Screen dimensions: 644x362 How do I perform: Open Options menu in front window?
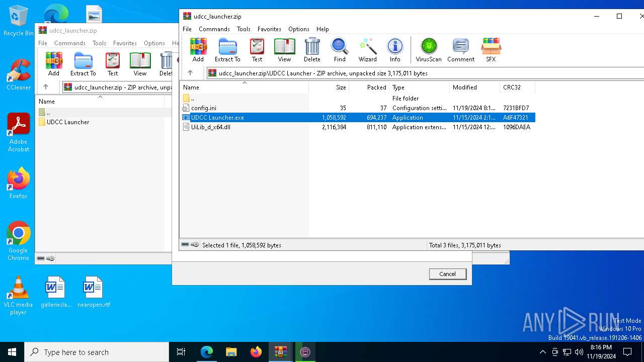tap(299, 29)
